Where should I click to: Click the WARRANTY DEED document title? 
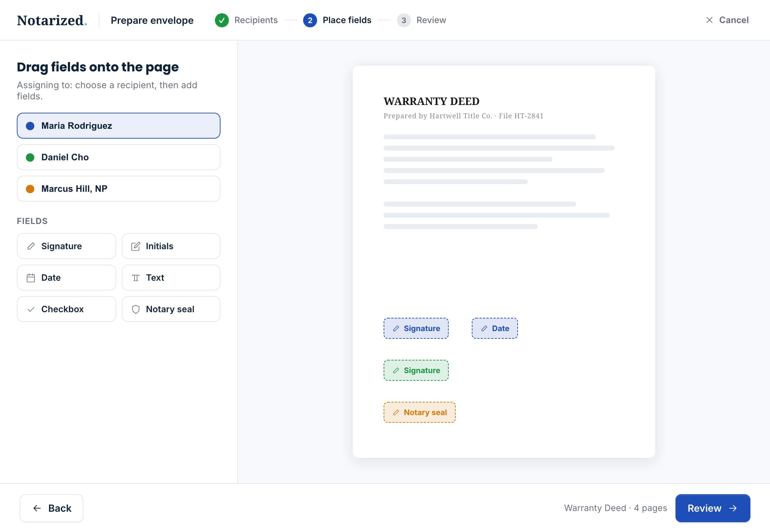(x=432, y=101)
